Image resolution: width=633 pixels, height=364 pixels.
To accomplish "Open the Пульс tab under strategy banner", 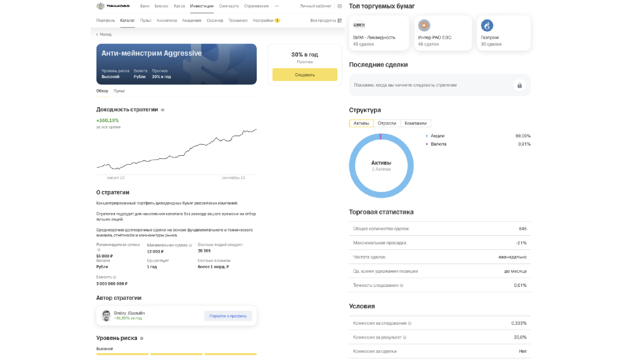I will (x=119, y=91).
